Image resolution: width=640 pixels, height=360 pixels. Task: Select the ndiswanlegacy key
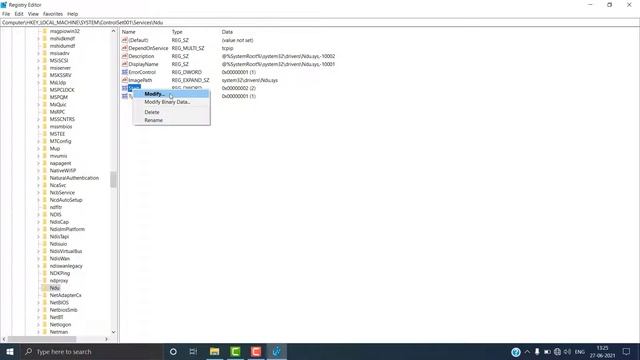click(x=66, y=266)
